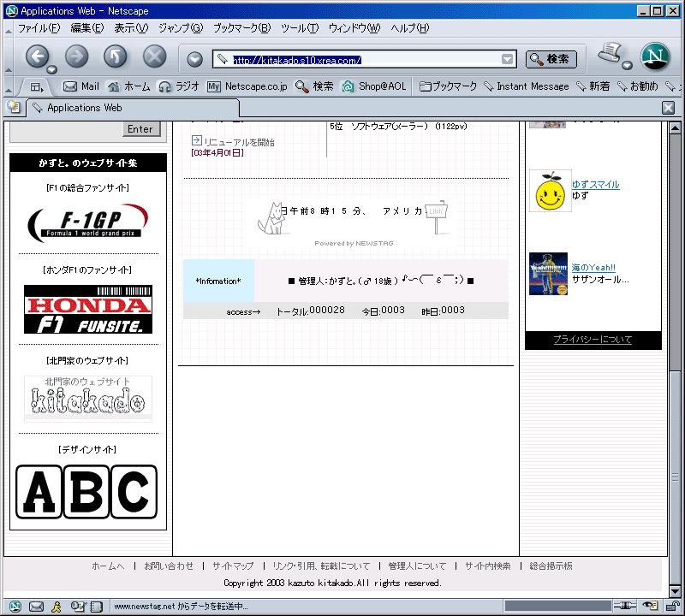Viewport: 685px width, 616px height.
Task: Open the ヘルプ(H) menu
Action: (410, 28)
